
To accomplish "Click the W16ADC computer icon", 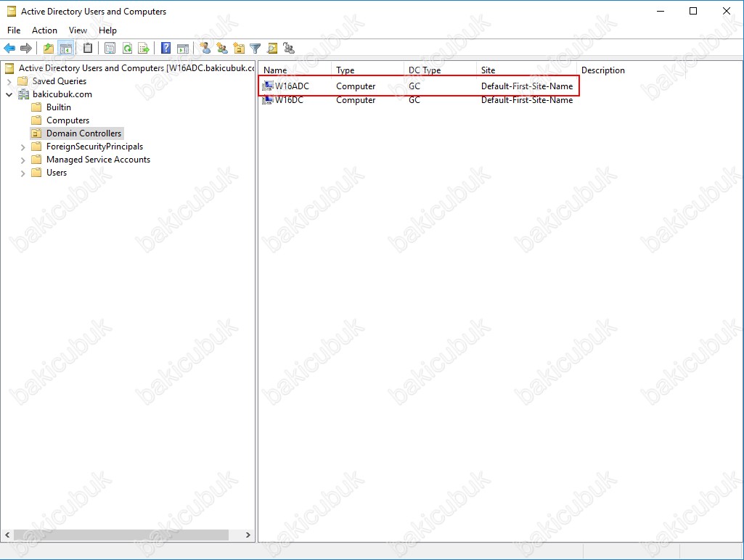I will pyautogui.click(x=268, y=86).
